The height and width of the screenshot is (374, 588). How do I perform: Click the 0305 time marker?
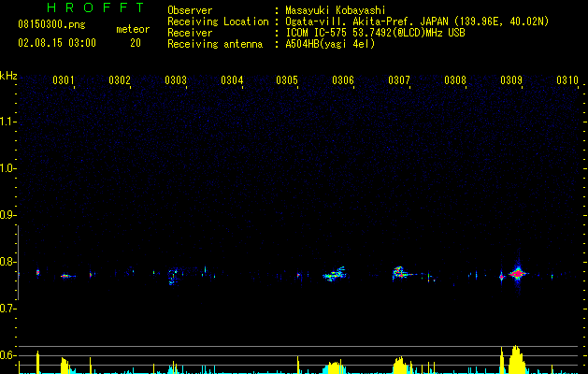(287, 80)
